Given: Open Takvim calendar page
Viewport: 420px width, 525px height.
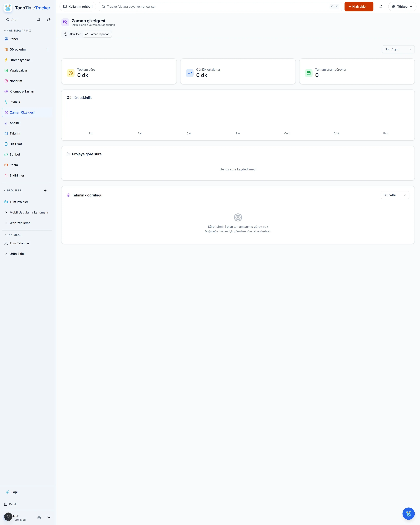Looking at the screenshot, I should point(27,133).
